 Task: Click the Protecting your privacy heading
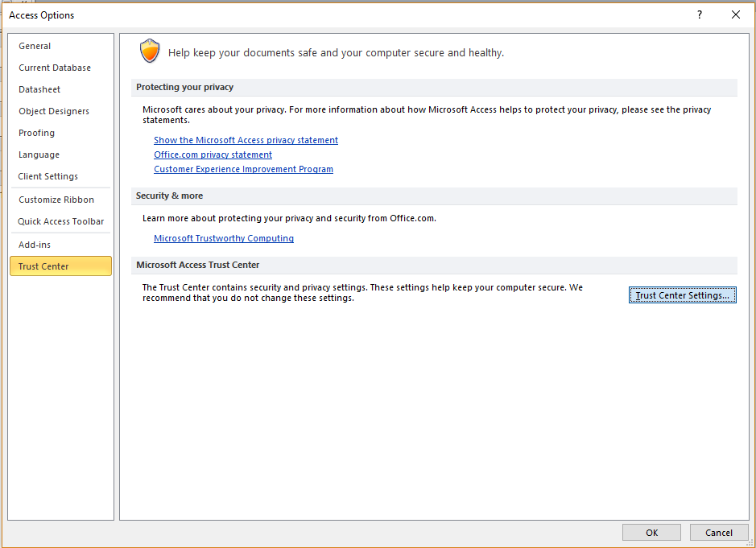(x=184, y=87)
